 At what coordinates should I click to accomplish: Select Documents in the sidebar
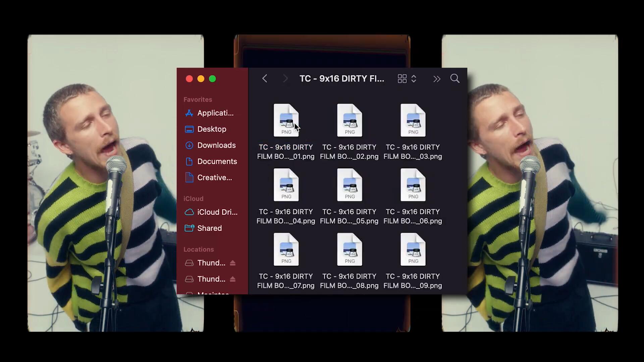coord(217,161)
